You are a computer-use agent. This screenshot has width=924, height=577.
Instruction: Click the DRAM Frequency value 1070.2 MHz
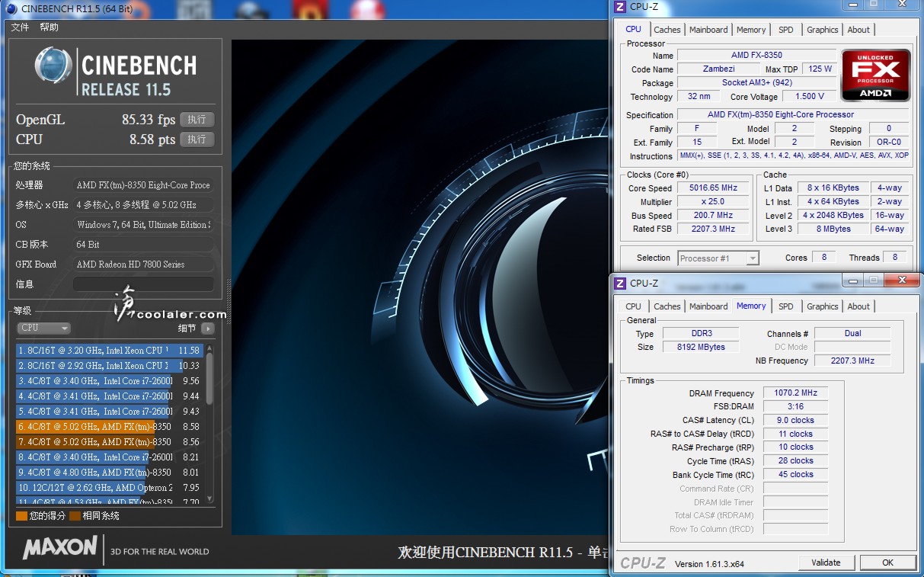[x=795, y=393]
